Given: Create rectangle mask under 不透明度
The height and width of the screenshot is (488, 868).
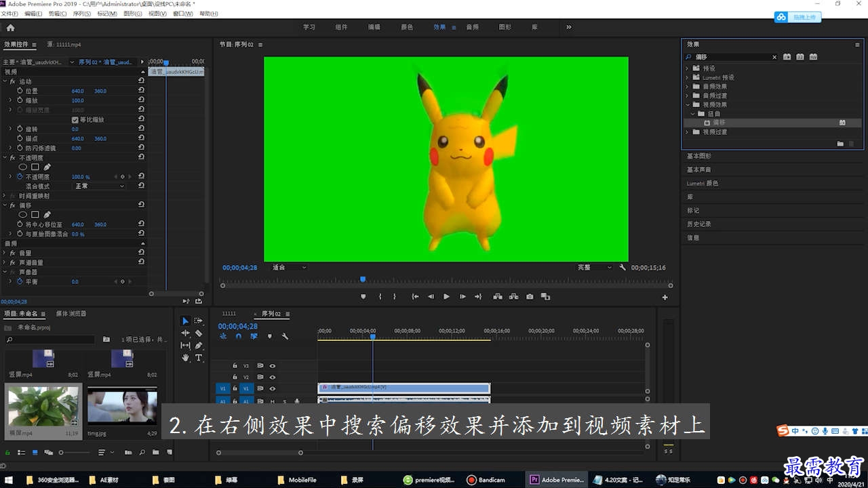Looking at the screenshot, I should pyautogui.click(x=35, y=167).
